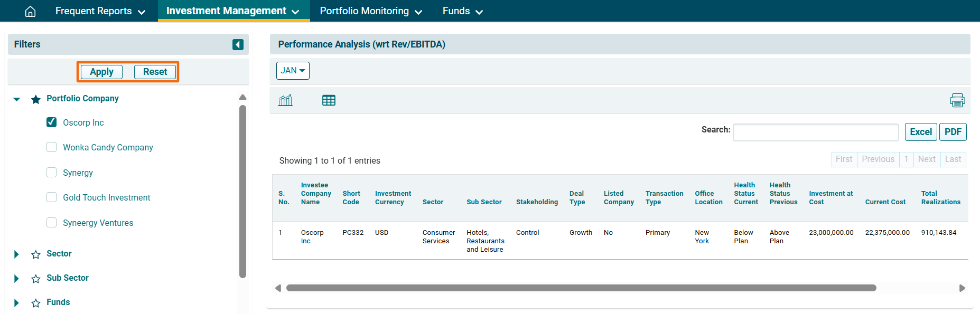
Task: Collapse the Filters panel with arrow icon
Action: click(238, 44)
